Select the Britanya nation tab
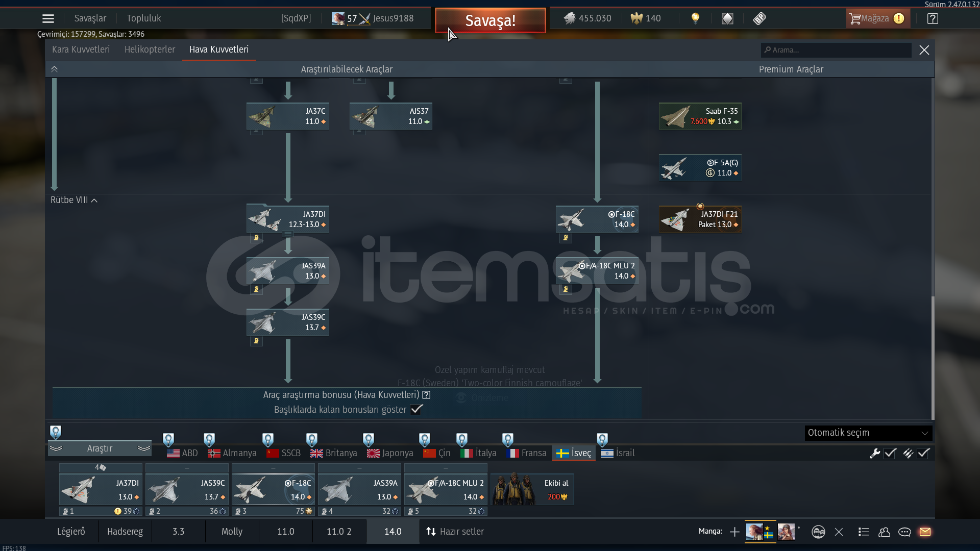 point(334,453)
